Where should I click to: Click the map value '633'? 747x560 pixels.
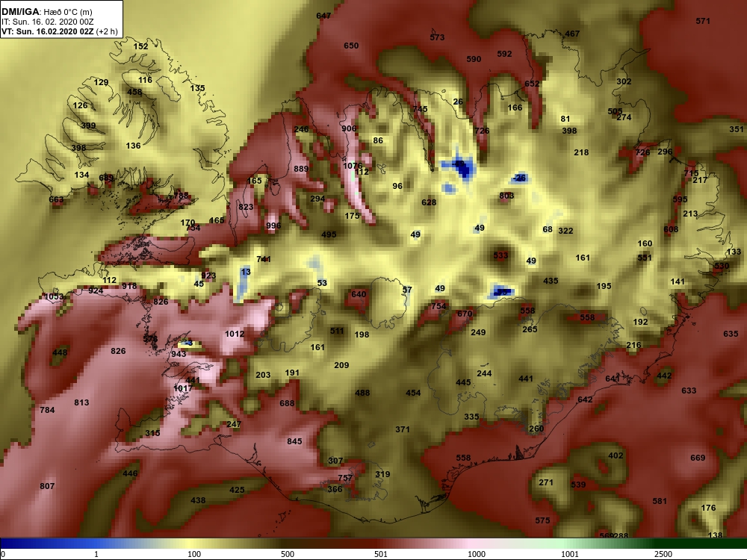(x=689, y=391)
